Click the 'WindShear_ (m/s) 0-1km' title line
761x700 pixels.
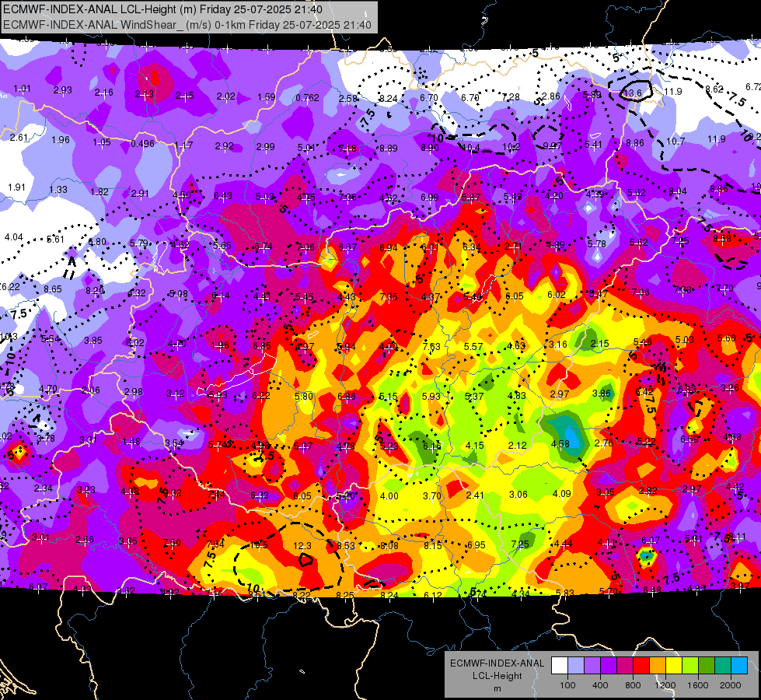coord(187,25)
